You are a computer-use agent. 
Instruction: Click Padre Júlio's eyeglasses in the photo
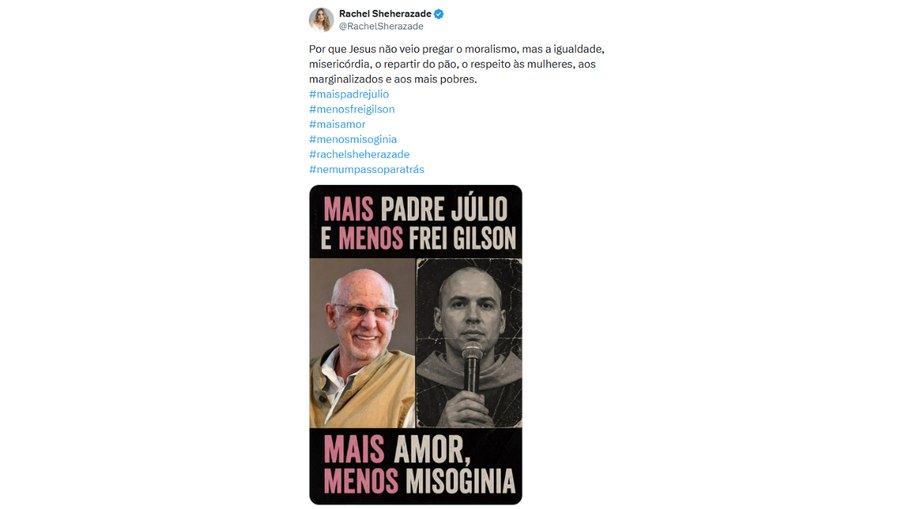pos(365,312)
